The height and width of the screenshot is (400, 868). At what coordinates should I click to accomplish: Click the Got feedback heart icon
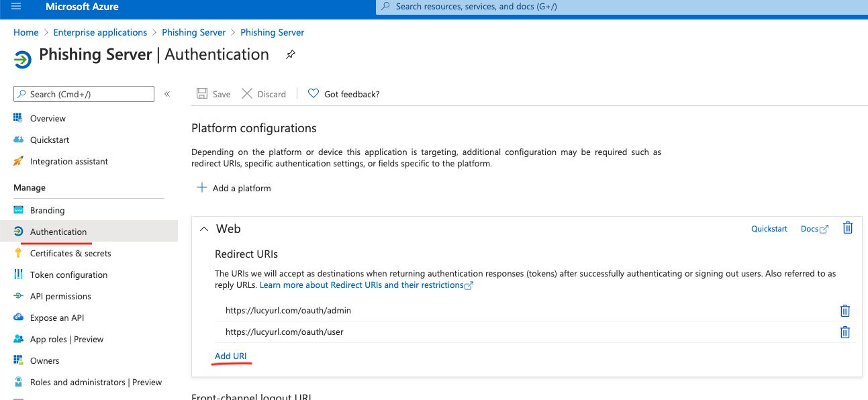pos(314,94)
